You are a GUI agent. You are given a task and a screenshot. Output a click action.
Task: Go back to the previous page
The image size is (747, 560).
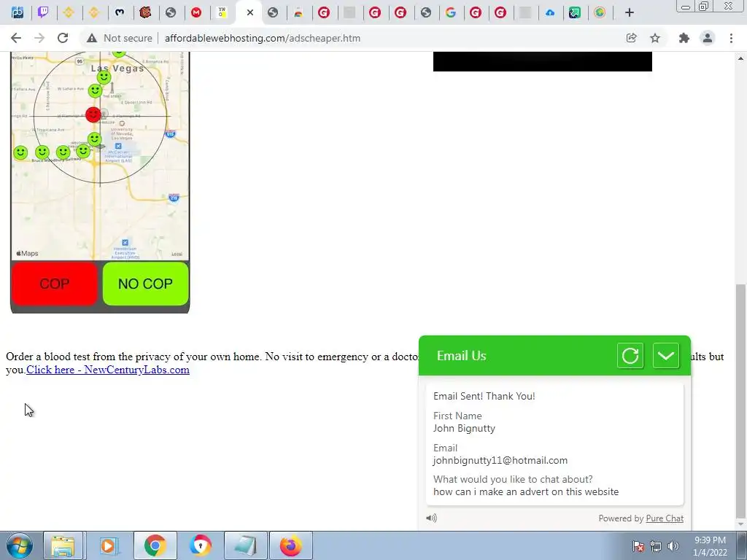[16, 38]
